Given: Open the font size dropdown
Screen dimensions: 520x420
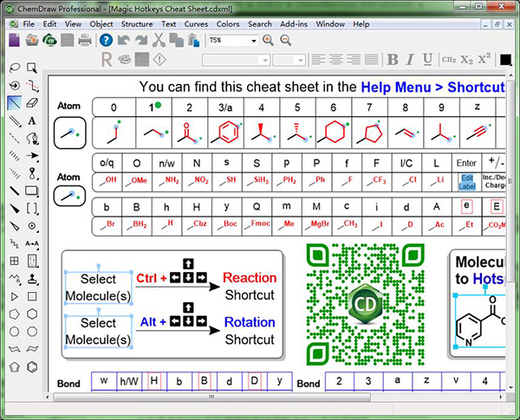Looking at the screenshot, I should coord(301,60).
